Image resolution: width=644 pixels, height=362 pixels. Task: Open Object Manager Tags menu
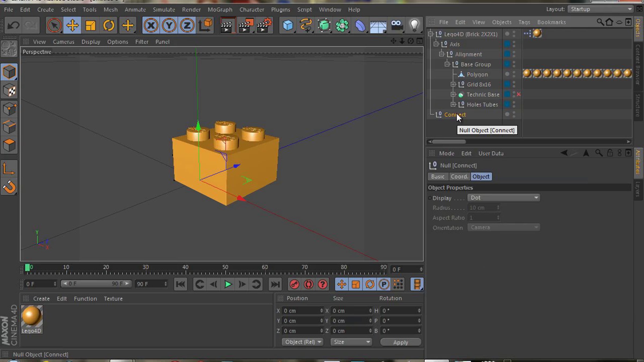coord(524,22)
